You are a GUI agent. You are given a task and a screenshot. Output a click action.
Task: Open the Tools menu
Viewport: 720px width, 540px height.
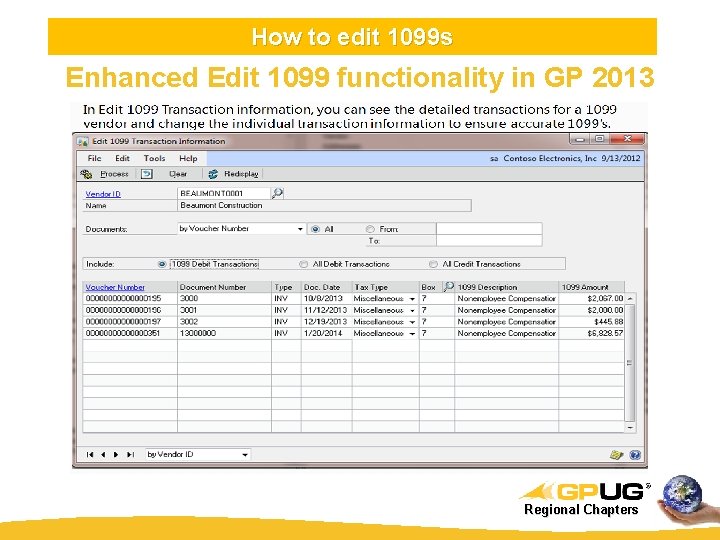tap(154, 158)
